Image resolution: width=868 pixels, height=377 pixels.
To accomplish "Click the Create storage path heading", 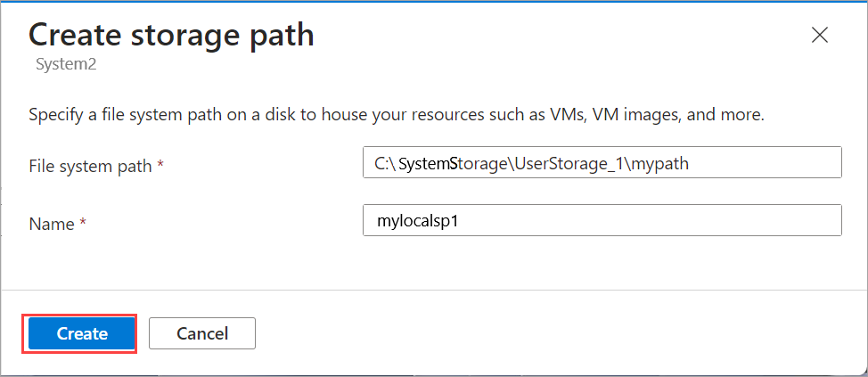I will pos(171,35).
